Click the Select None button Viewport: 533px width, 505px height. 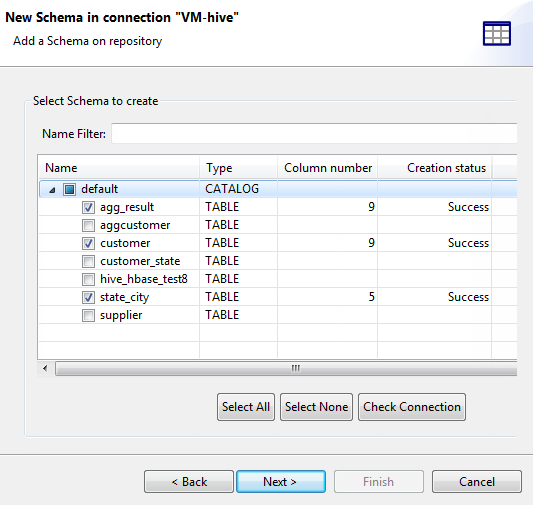(x=316, y=407)
